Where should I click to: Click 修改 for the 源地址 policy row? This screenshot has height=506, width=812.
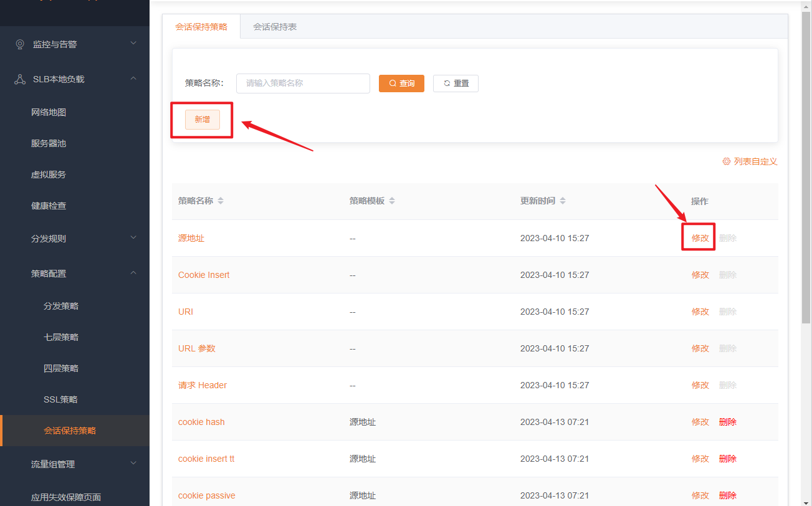(700, 238)
